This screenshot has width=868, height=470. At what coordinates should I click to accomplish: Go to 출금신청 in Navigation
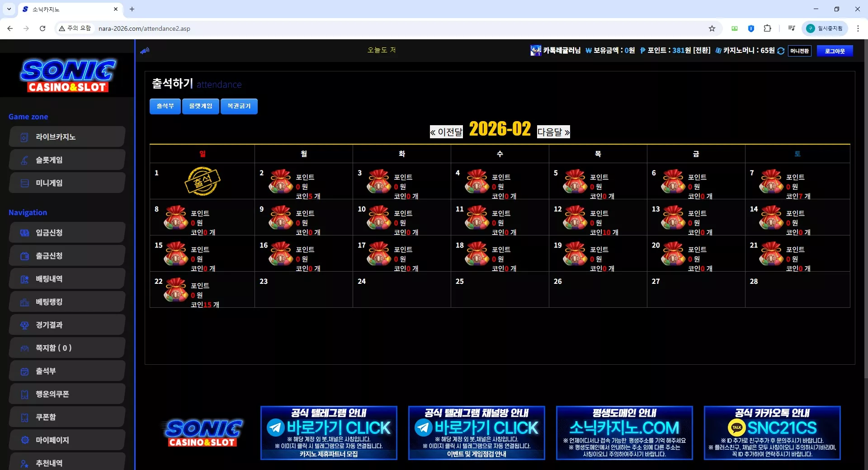pos(67,255)
